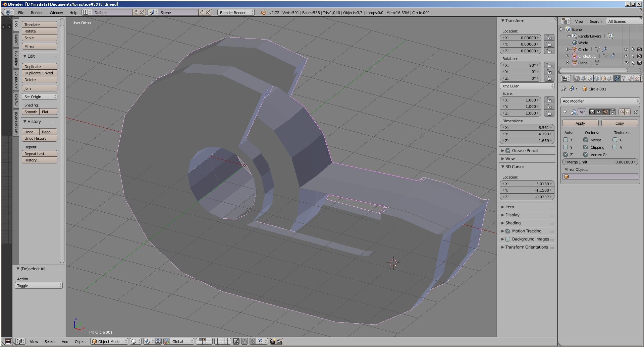Open the Render properties camera tab
This screenshot has width=644, height=347.
pyautogui.click(x=577, y=78)
